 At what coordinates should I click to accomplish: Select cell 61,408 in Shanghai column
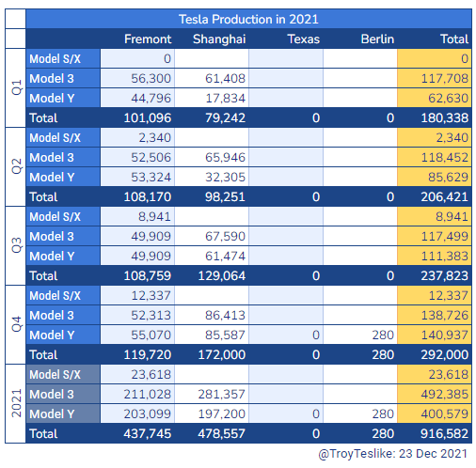(212, 78)
